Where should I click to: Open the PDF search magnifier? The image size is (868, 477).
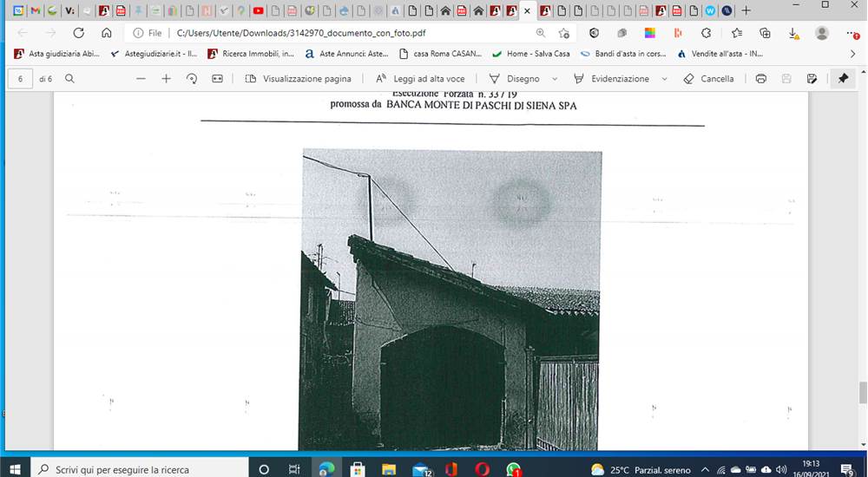coord(69,79)
